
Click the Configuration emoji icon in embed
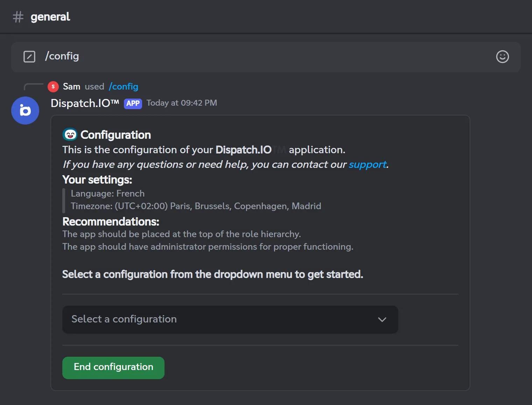pos(70,135)
